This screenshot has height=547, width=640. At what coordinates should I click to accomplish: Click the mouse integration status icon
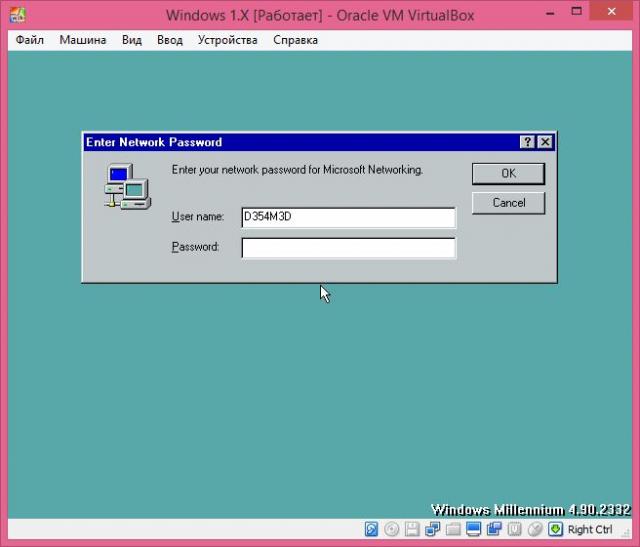535,529
